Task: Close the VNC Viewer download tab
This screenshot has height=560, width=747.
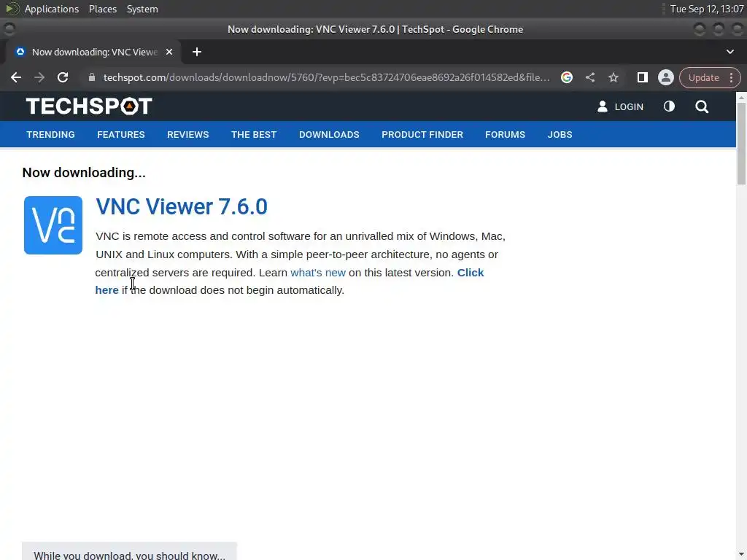Action: [x=169, y=52]
